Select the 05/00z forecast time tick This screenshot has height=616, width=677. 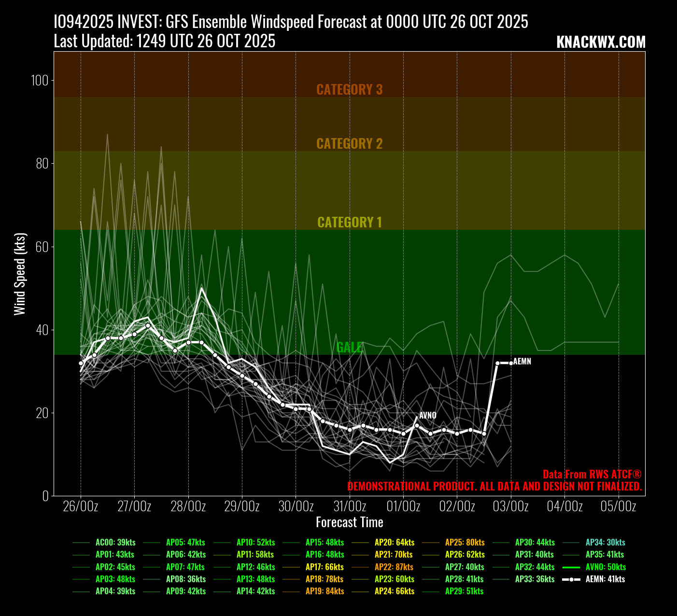(618, 506)
